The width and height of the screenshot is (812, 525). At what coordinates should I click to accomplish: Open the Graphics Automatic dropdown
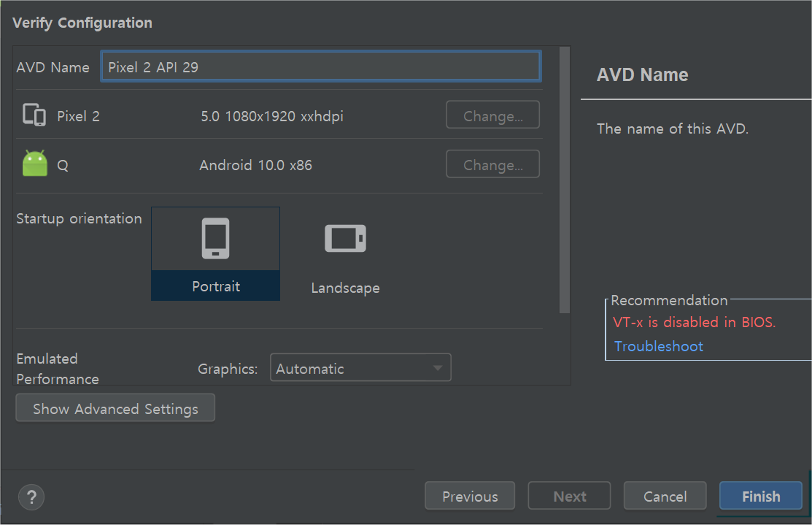(360, 367)
